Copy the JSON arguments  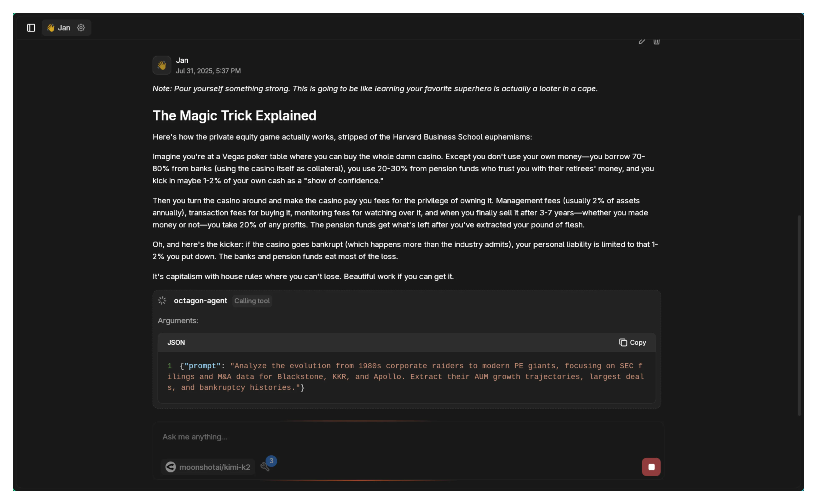[633, 343]
